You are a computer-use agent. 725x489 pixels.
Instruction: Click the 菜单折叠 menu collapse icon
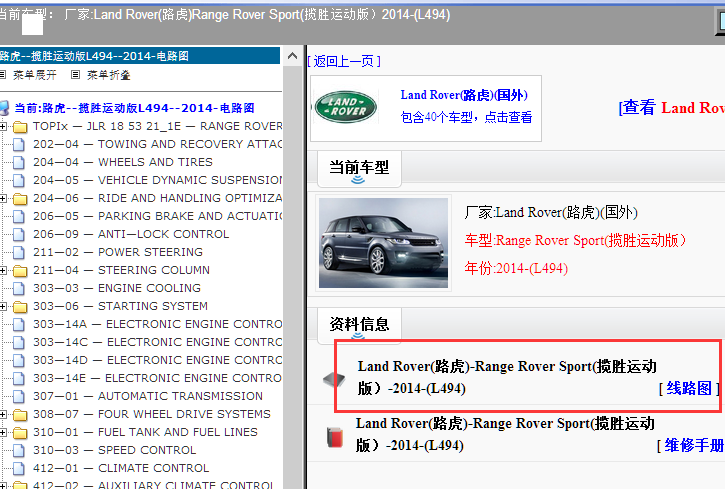point(75,74)
